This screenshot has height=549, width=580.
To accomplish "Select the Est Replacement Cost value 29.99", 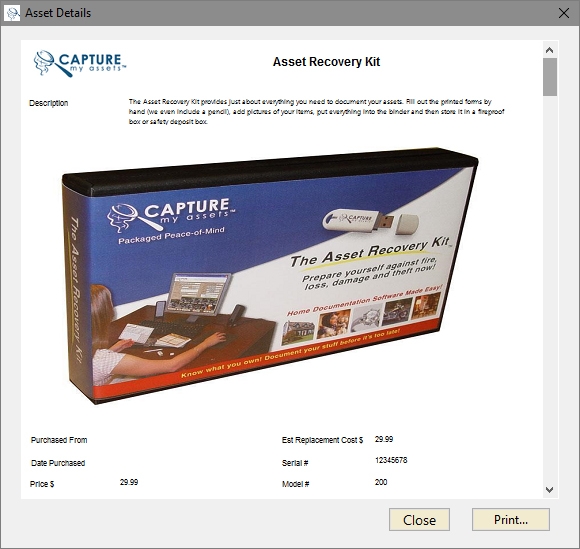I will click(384, 439).
